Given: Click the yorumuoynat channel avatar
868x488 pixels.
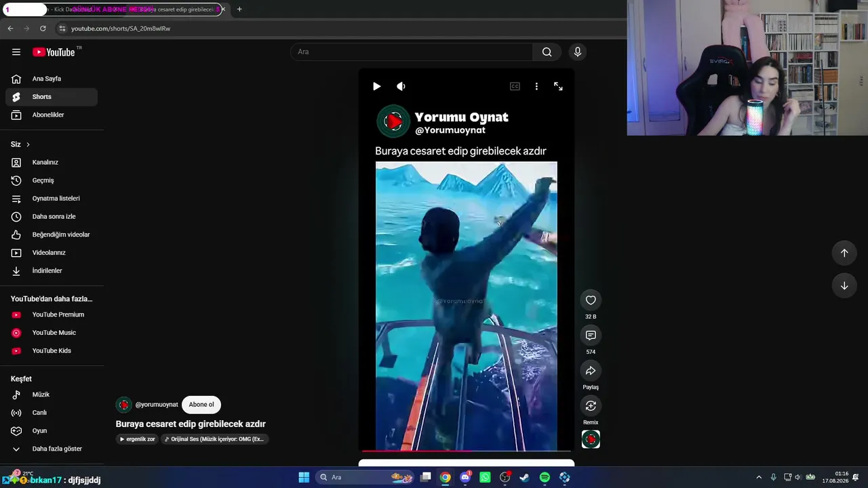Looking at the screenshot, I should [x=123, y=405].
